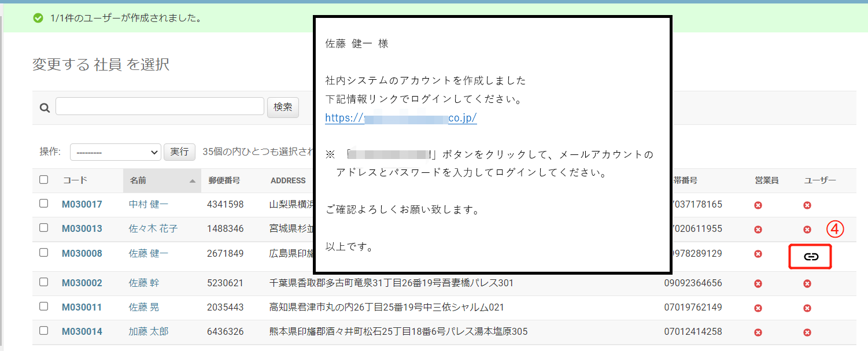Click the search magnifier icon
Screen dimensions: 868x351
tap(44, 108)
